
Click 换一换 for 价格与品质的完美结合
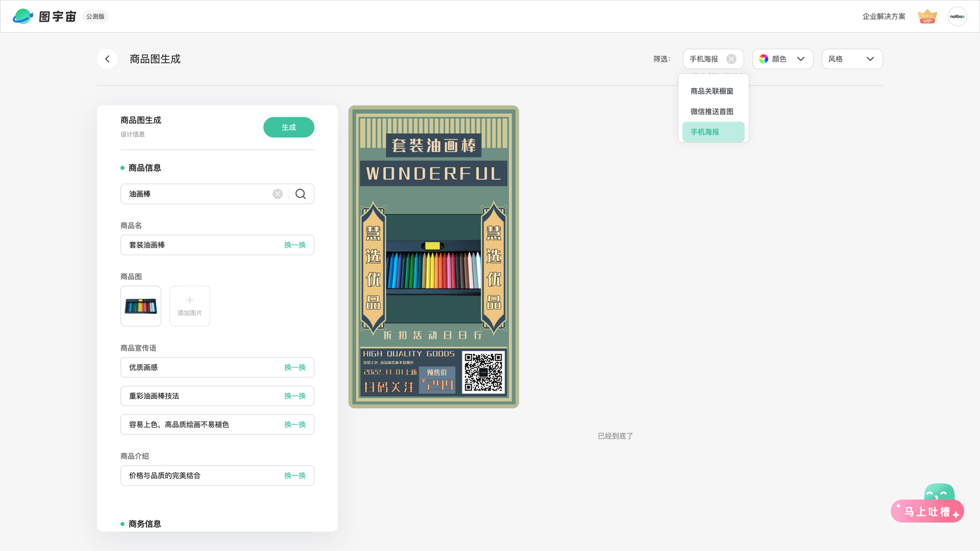[295, 476]
